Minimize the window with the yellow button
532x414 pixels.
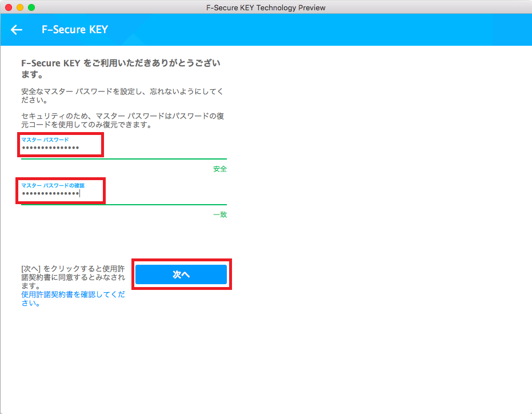20,7
